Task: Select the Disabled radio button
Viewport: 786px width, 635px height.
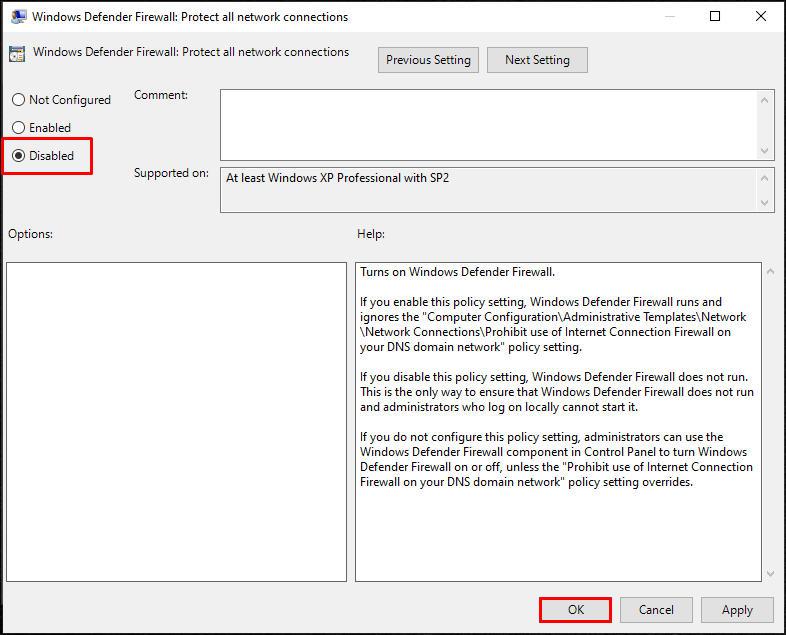Action: pyautogui.click(x=19, y=156)
